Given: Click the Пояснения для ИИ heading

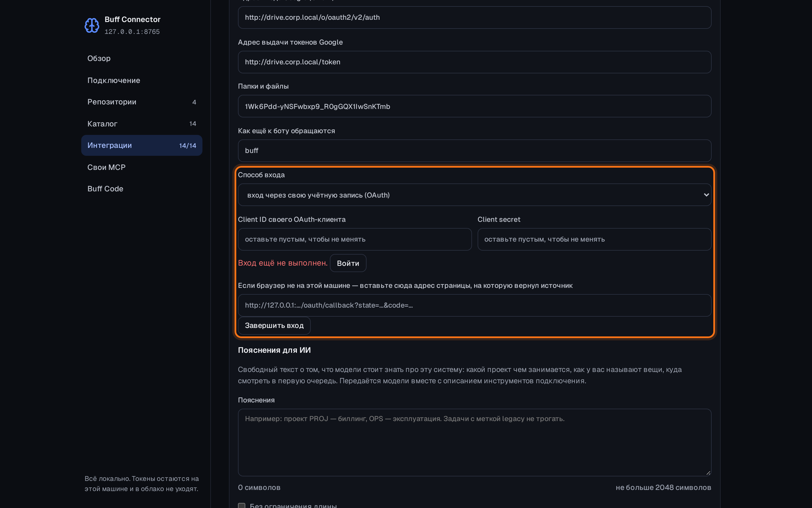Looking at the screenshot, I should click(x=274, y=350).
